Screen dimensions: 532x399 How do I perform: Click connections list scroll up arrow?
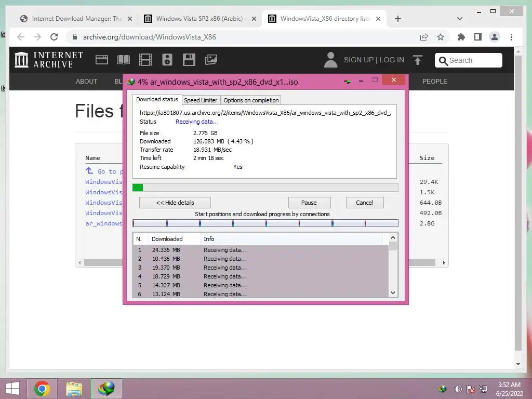tap(393, 237)
